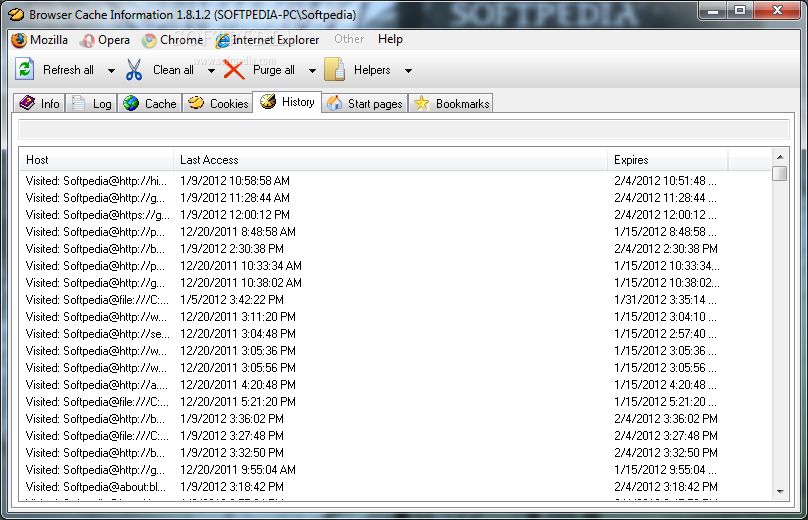This screenshot has width=808, height=520.
Task: Click the Bookmarks star icon
Action: coord(422,103)
